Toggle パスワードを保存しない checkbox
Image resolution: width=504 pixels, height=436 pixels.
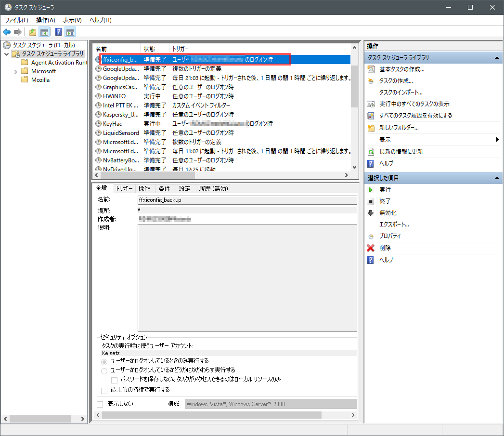(x=114, y=380)
